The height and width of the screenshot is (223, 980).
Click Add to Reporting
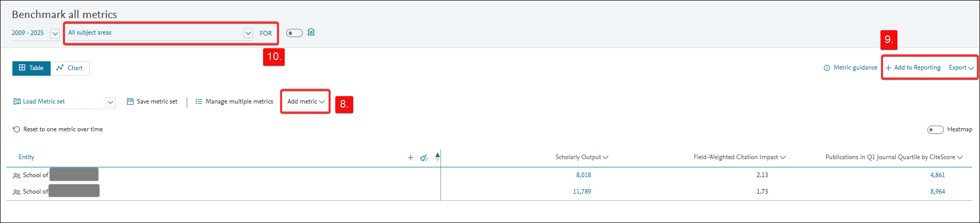click(x=913, y=67)
